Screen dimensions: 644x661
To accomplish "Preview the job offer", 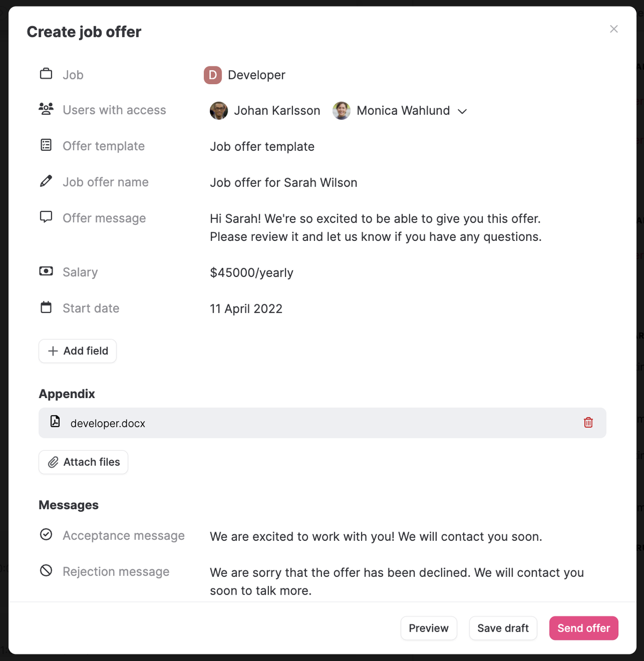I will tap(428, 628).
